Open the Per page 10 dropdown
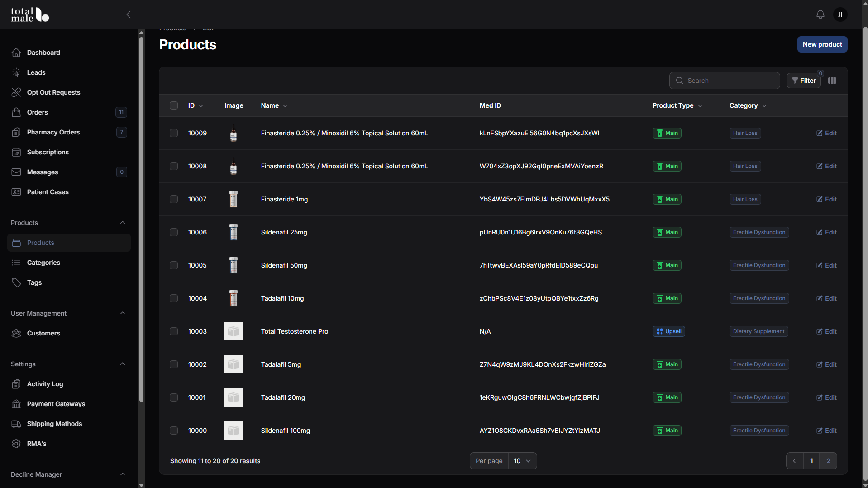 pyautogui.click(x=522, y=461)
